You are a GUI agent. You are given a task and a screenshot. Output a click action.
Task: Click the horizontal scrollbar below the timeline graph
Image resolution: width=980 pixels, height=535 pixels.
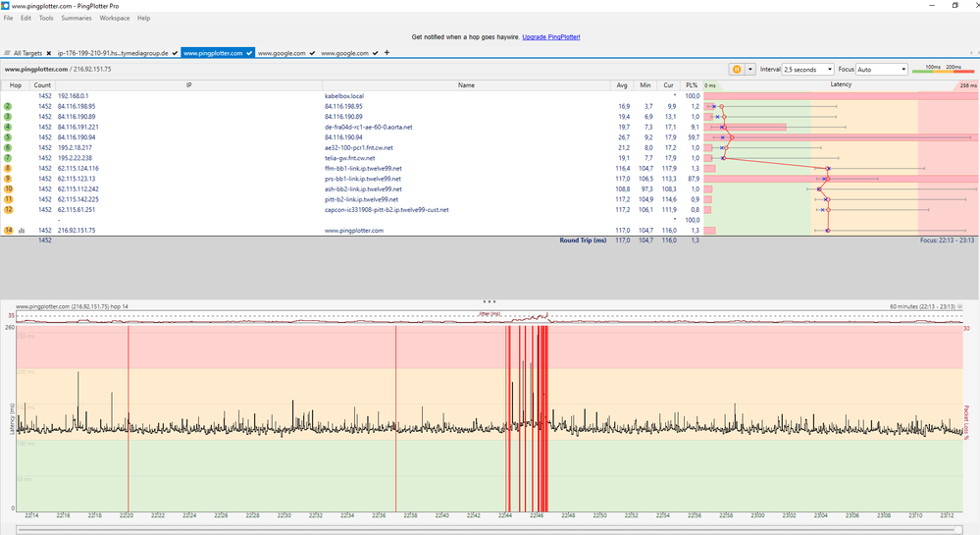tap(490, 530)
